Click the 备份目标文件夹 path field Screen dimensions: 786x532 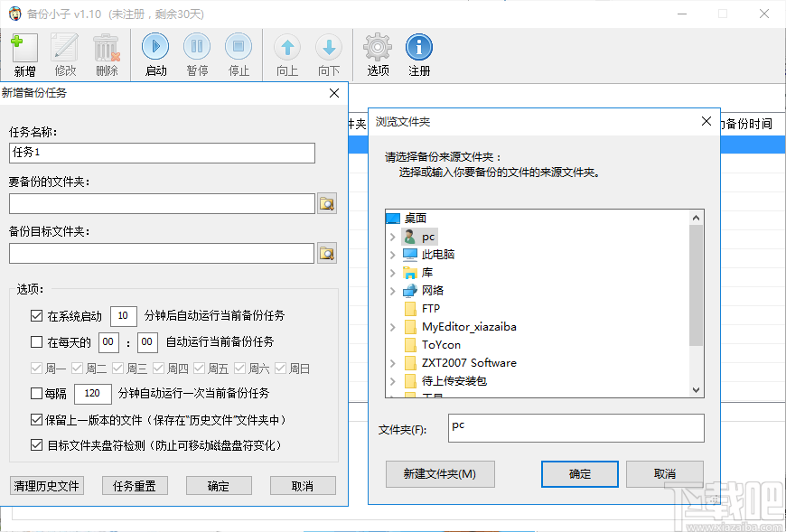pos(162,254)
